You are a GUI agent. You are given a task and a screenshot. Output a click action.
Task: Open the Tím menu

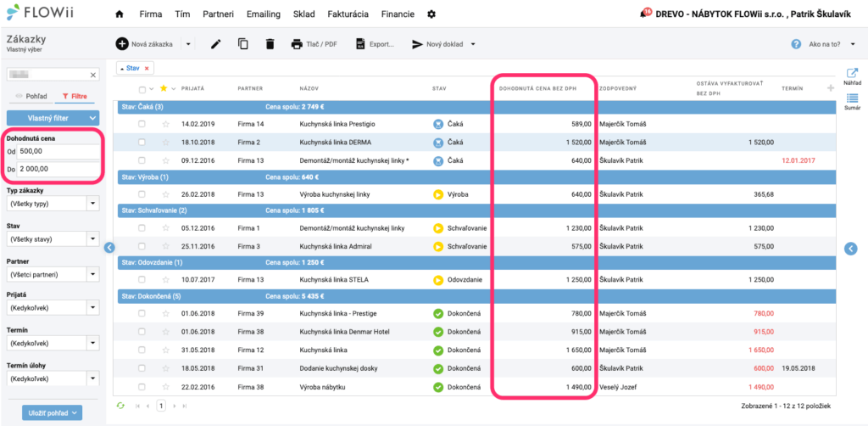(x=182, y=14)
